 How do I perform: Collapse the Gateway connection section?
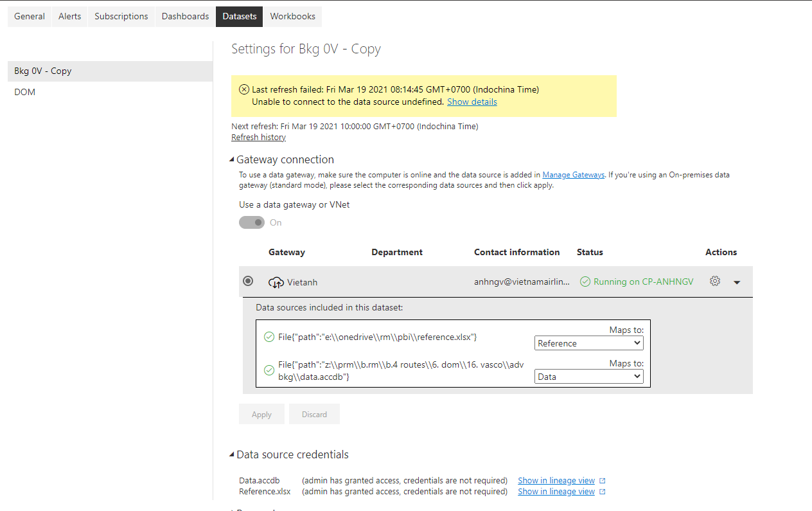[233, 160]
